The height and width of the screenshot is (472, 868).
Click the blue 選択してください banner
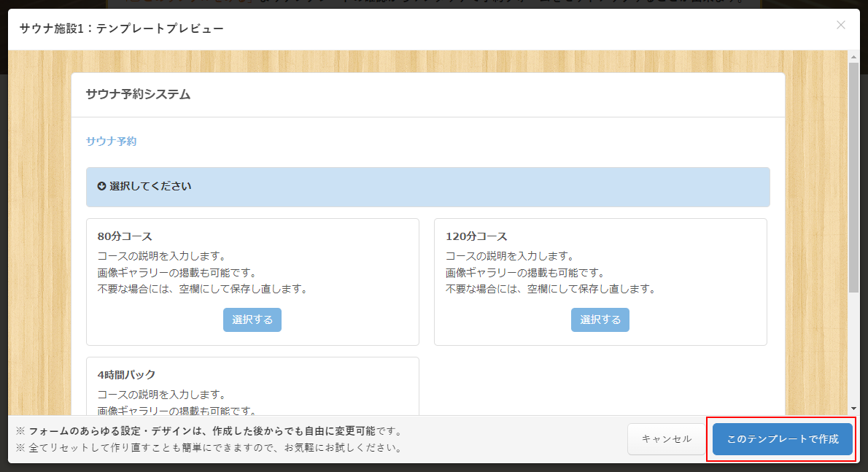[x=427, y=187]
